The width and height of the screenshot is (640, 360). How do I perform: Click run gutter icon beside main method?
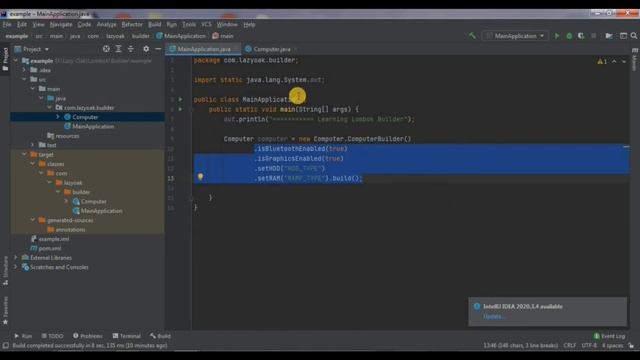(180, 109)
